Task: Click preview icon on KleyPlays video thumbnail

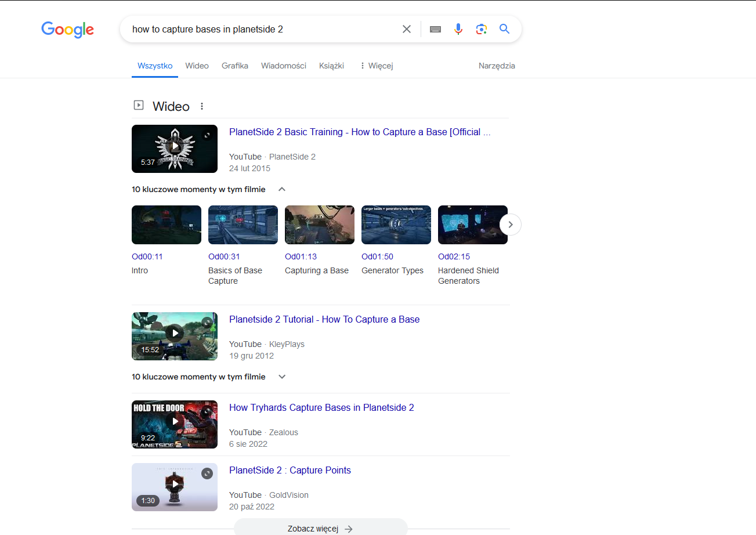Action: [207, 323]
